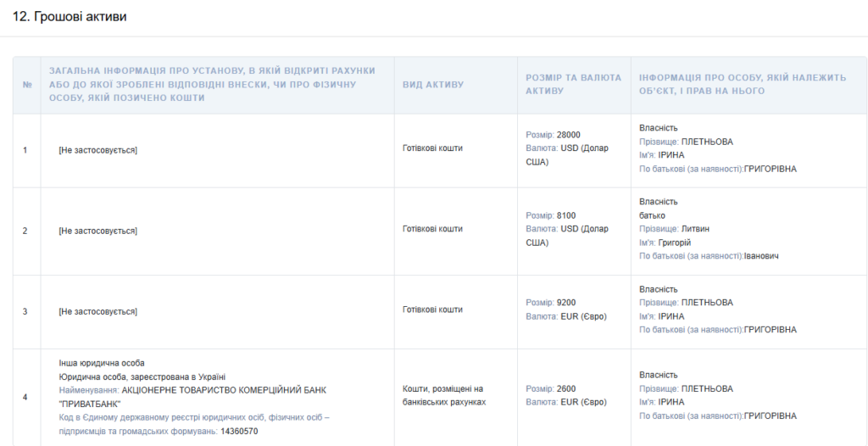Click "Кошти, розміщені на банківських рахунках" cell
868x446 pixels.
pos(443,395)
